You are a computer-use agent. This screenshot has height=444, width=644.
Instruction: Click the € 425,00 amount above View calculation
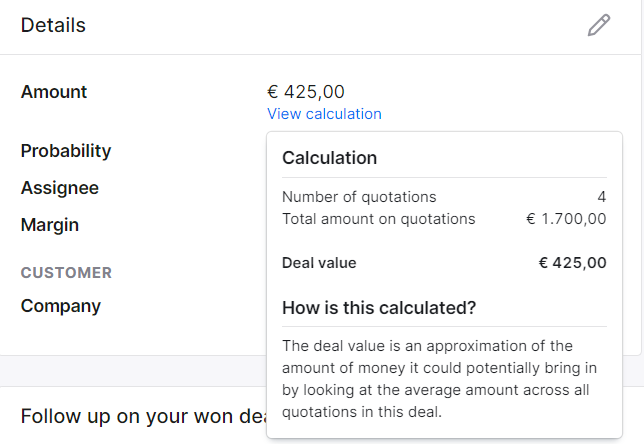point(306,92)
